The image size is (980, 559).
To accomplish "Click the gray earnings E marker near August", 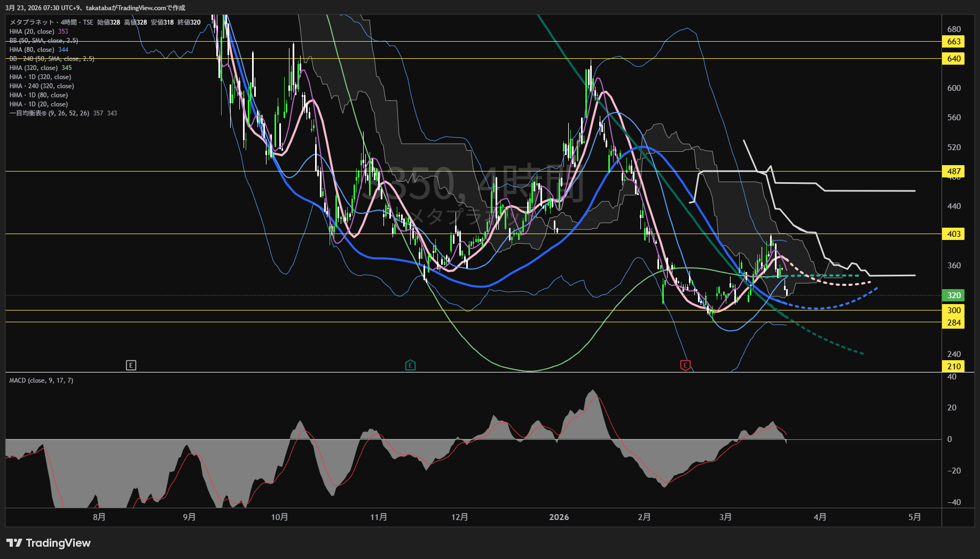I will (131, 366).
